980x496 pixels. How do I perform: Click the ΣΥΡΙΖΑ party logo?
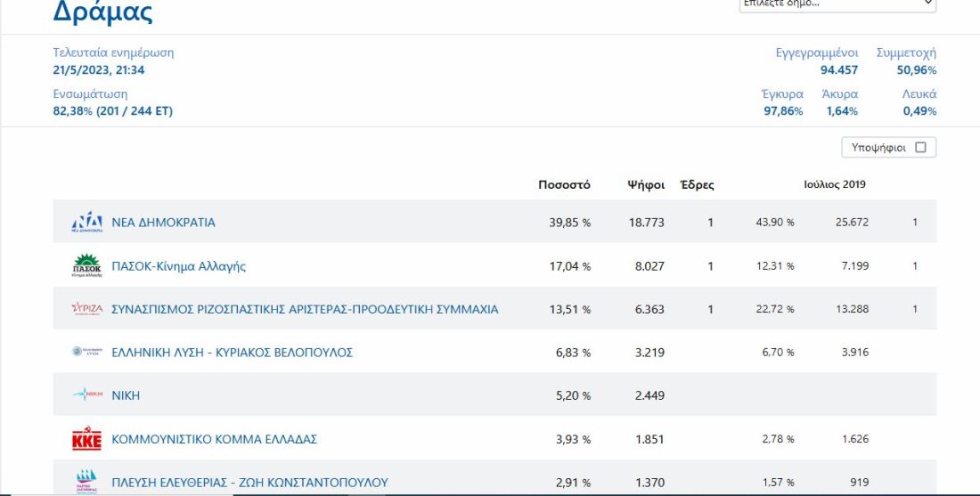87,309
